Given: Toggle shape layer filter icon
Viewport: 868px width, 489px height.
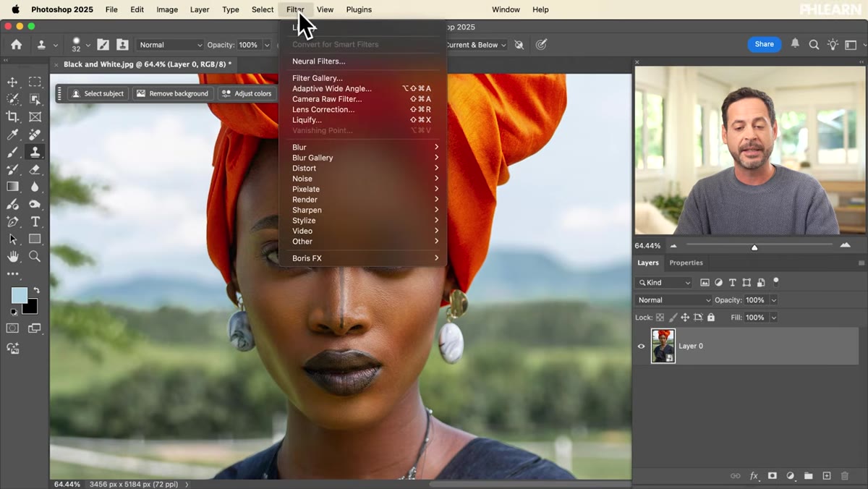Looking at the screenshot, I should 746,283.
